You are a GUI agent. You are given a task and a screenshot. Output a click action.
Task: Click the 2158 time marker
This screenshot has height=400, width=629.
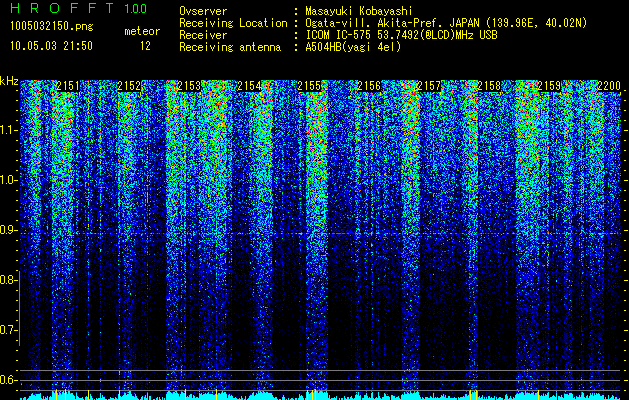click(x=489, y=86)
